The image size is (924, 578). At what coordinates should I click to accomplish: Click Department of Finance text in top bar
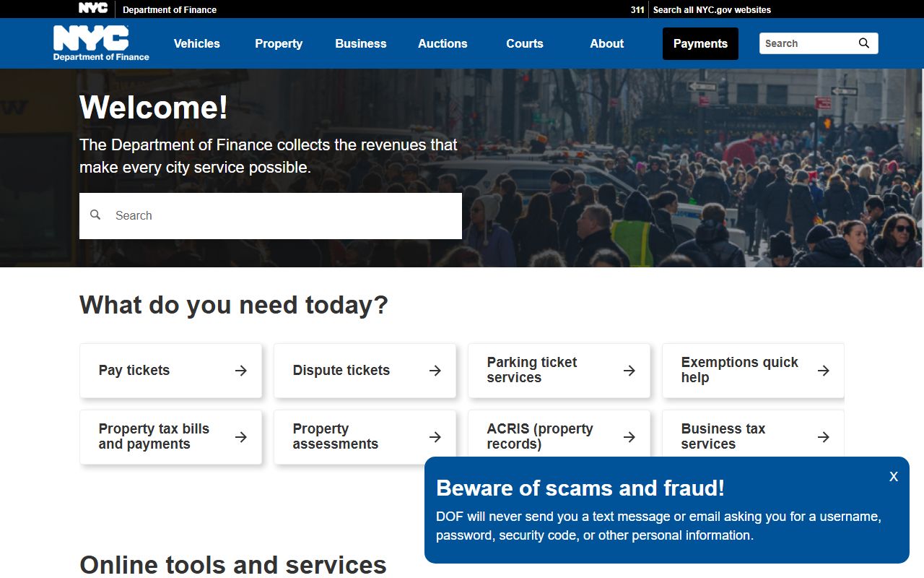170,10
